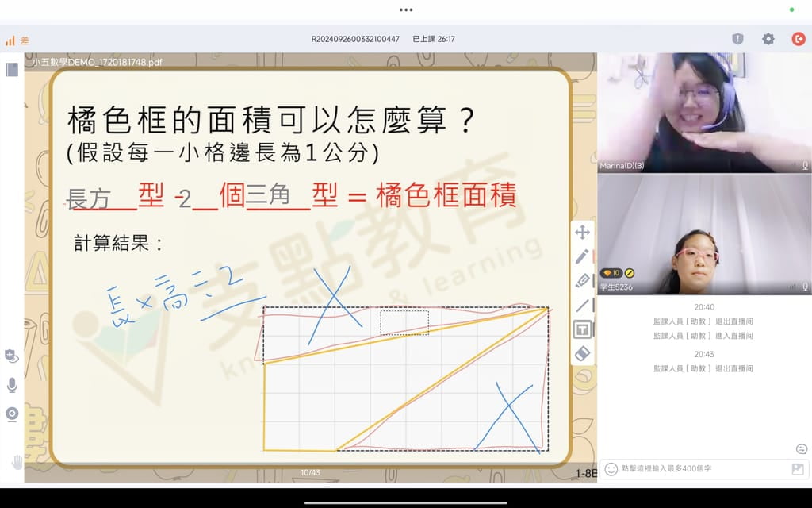This screenshot has height=508, width=812.
Task: Click the raise hand icon
Action: (17, 462)
